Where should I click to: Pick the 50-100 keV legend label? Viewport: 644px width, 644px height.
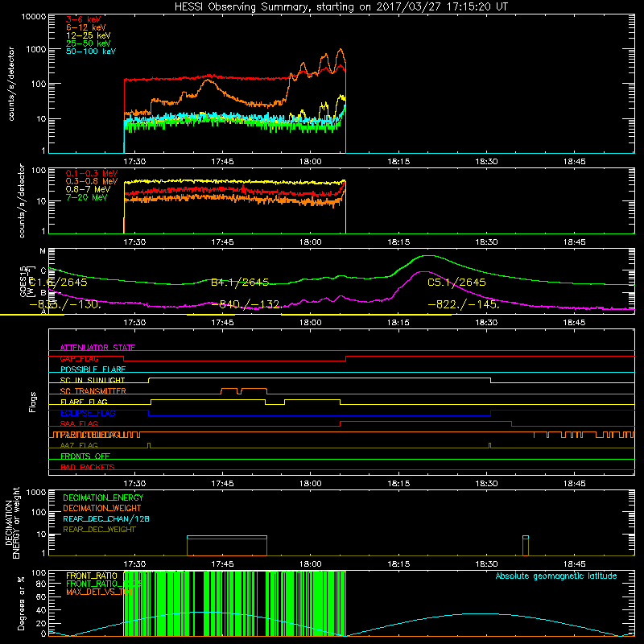[91, 51]
